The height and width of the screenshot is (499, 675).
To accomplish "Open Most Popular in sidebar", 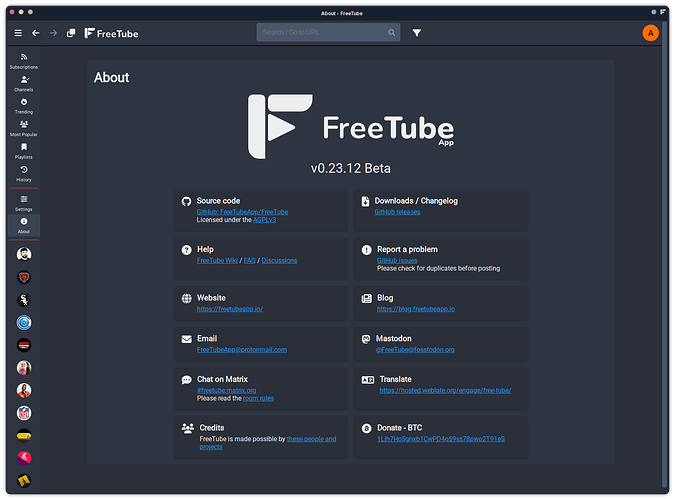I will 24,128.
